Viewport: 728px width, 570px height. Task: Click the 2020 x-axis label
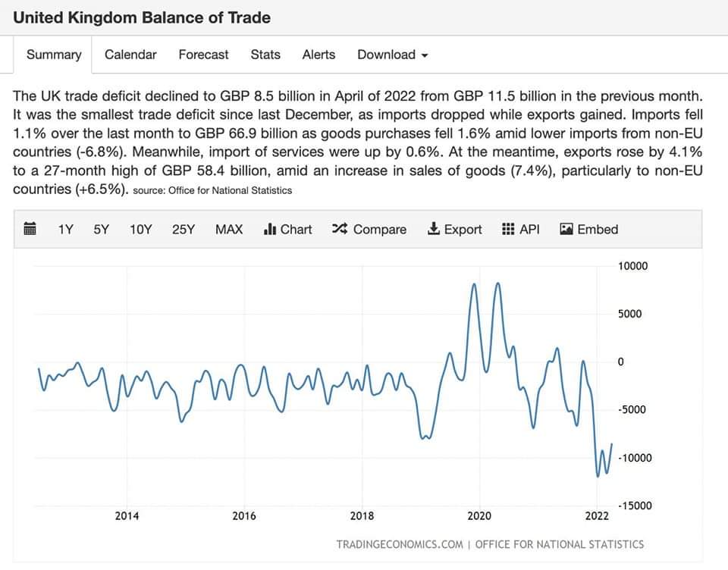(479, 515)
